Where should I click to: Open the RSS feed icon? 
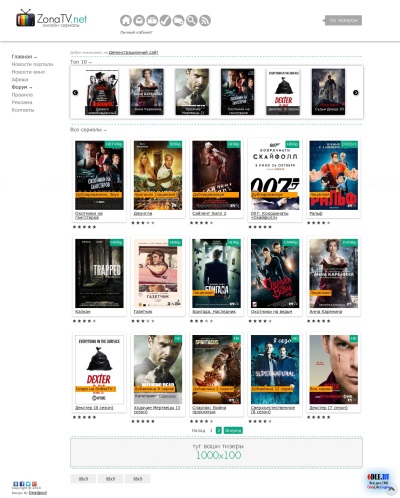click(x=205, y=21)
